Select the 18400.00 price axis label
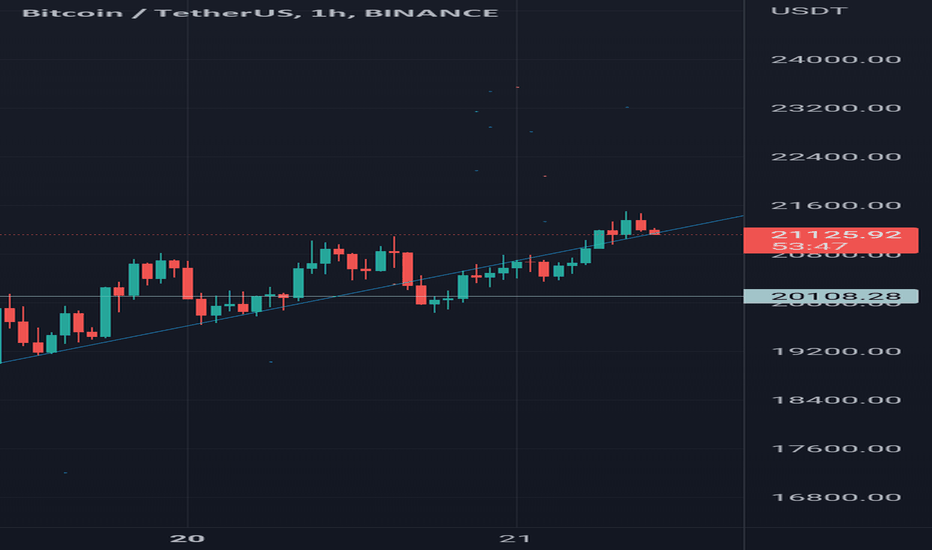932x550 pixels. [x=836, y=400]
